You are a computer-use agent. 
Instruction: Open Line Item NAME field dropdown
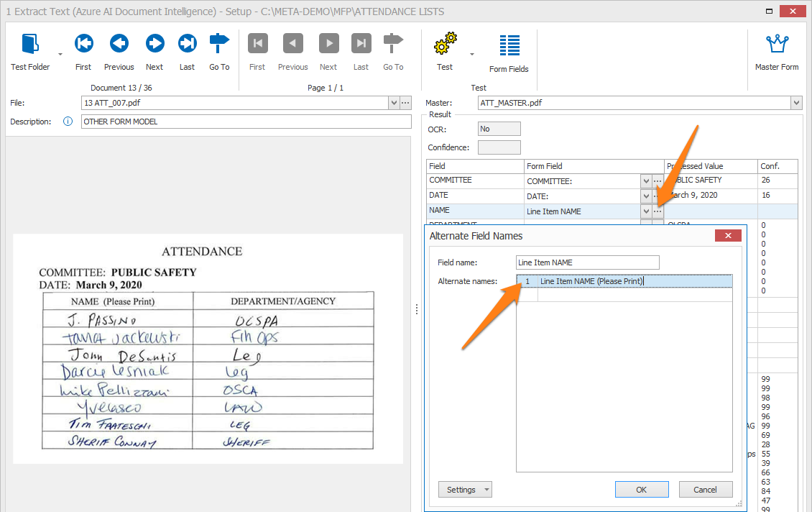[x=646, y=211]
